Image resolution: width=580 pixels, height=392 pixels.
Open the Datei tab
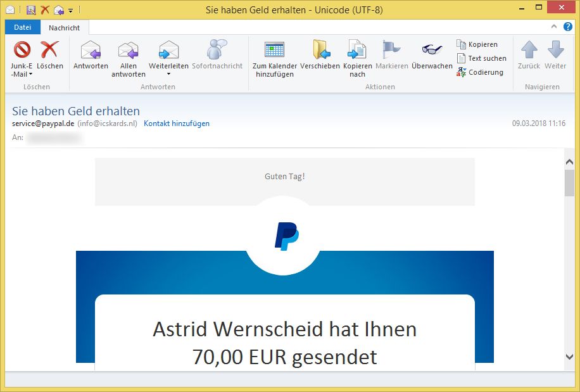[23, 27]
